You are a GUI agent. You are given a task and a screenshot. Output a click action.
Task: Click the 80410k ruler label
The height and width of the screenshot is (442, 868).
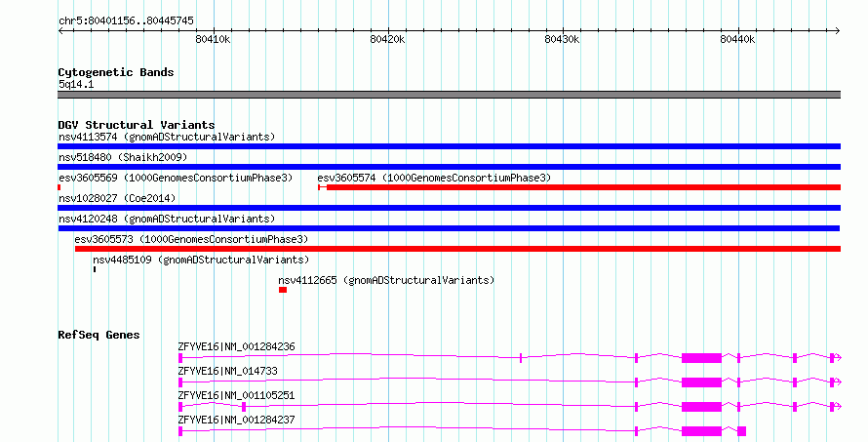pyautogui.click(x=214, y=39)
